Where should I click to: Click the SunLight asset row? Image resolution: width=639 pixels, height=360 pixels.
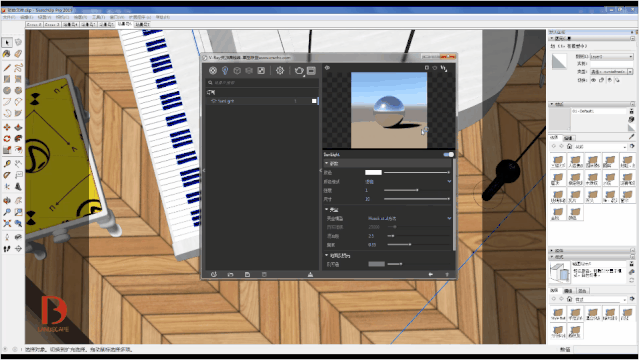pos(263,101)
